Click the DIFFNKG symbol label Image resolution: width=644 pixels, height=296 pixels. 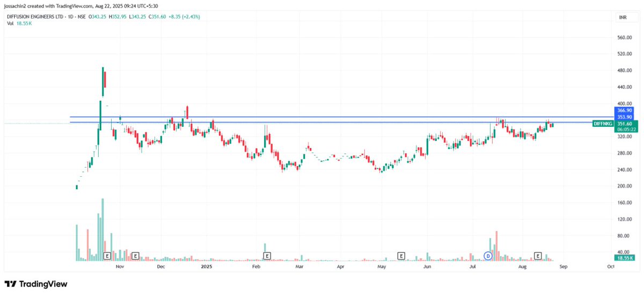[603, 124]
